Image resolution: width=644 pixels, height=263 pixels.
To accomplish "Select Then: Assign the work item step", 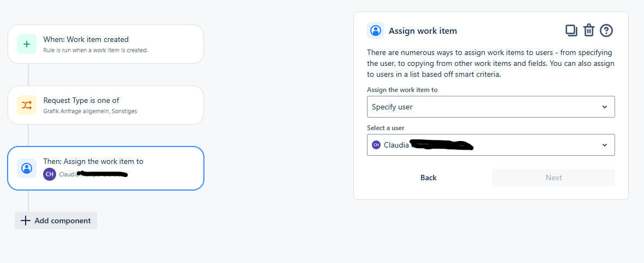I will pyautogui.click(x=106, y=168).
